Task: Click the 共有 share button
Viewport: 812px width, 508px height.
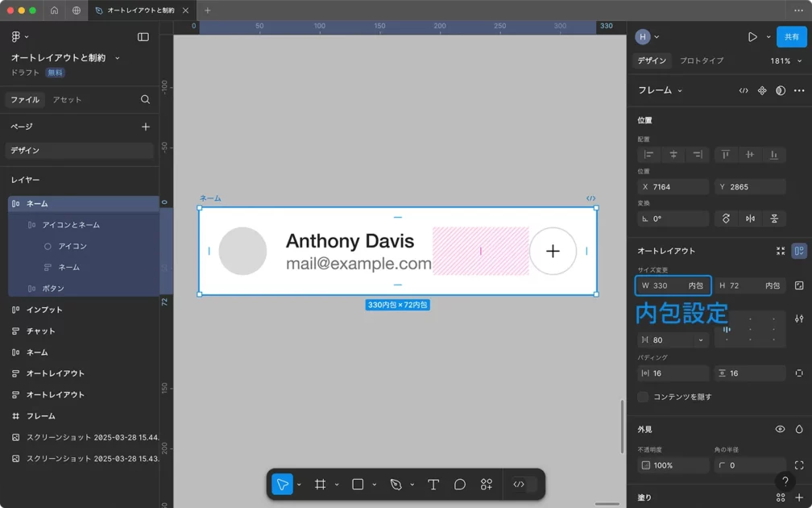Action: coord(791,37)
